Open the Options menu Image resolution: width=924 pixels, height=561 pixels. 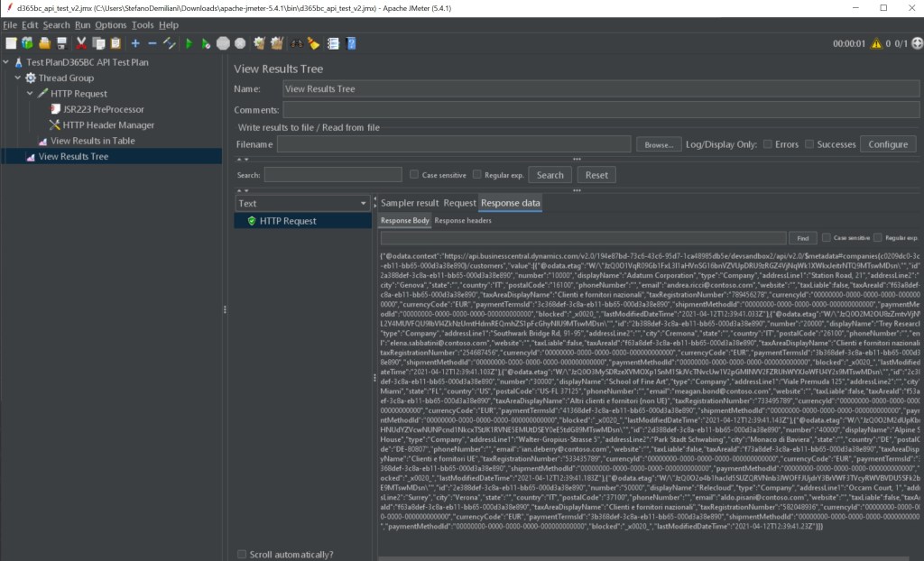111,25
